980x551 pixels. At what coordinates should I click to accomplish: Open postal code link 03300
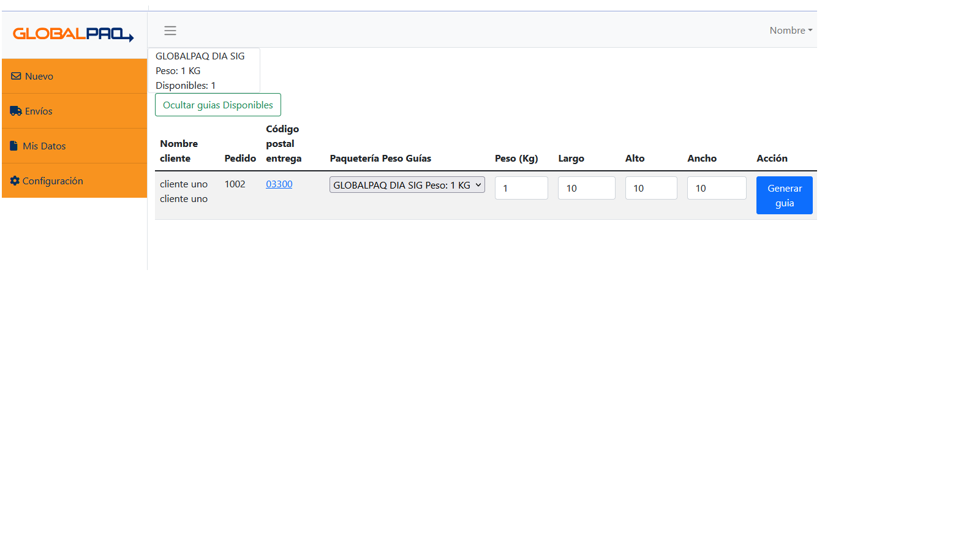click(279, 184)
